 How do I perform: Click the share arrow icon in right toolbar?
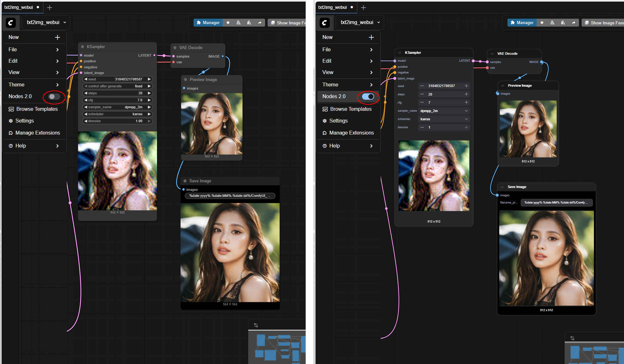[x=573, y=22]
